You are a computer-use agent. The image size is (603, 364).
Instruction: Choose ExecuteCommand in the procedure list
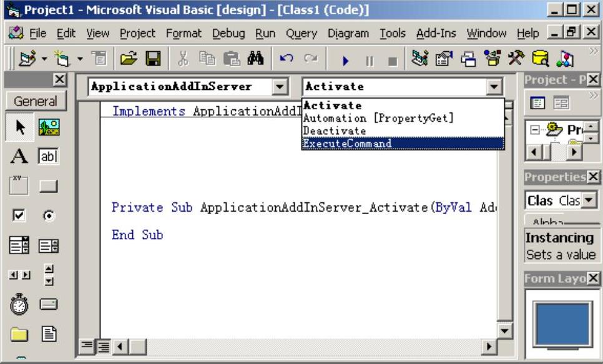tap(403, 144)
